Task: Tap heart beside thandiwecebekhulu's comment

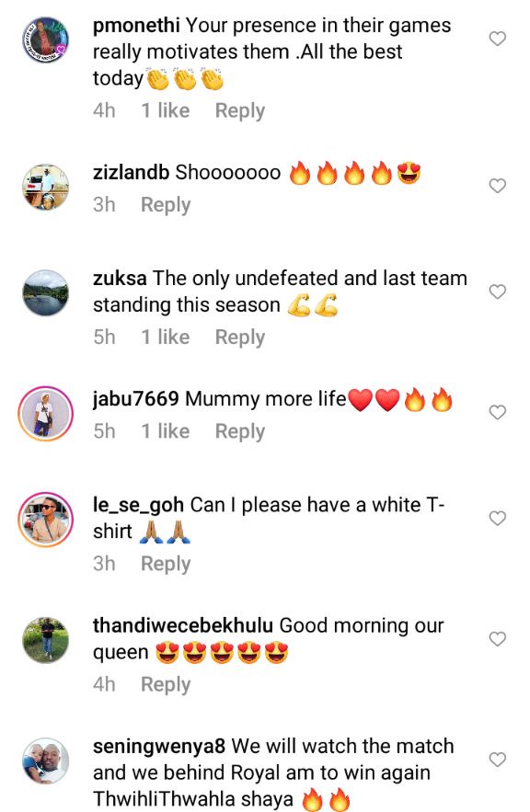Action: point(498,638)
